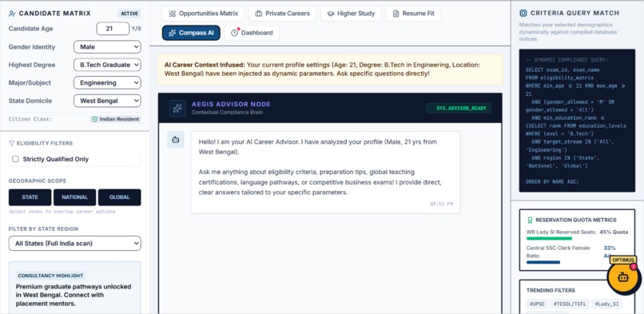Click the robot avatar beside the greeting

tap(176, 140)
